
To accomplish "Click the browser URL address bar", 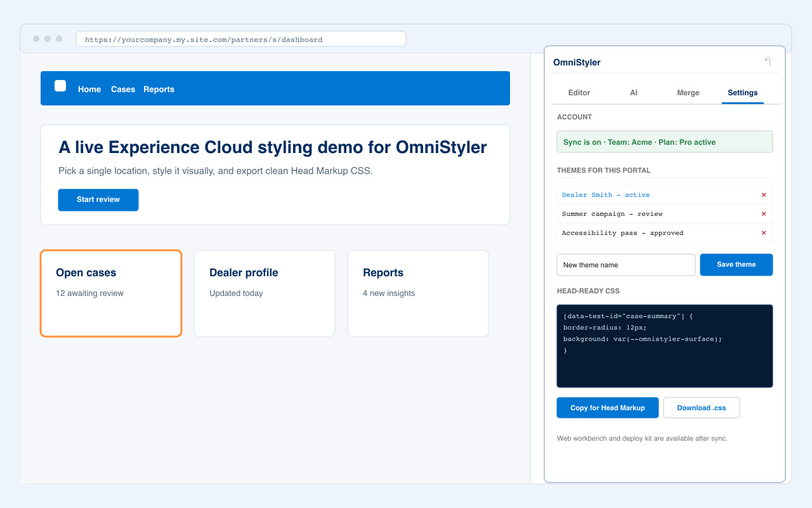I will click(241, 39).
